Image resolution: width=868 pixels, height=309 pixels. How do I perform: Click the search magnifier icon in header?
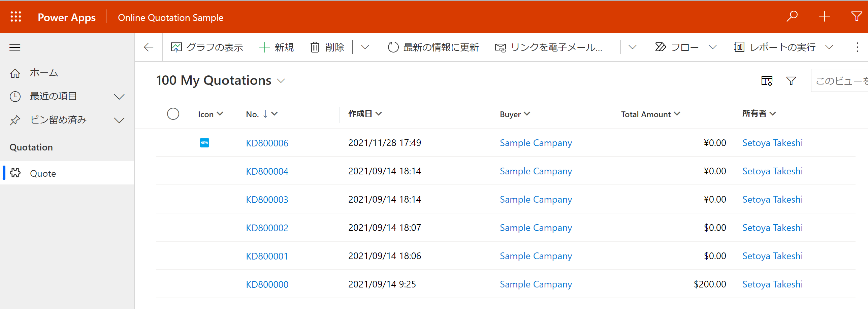point(792,16)
